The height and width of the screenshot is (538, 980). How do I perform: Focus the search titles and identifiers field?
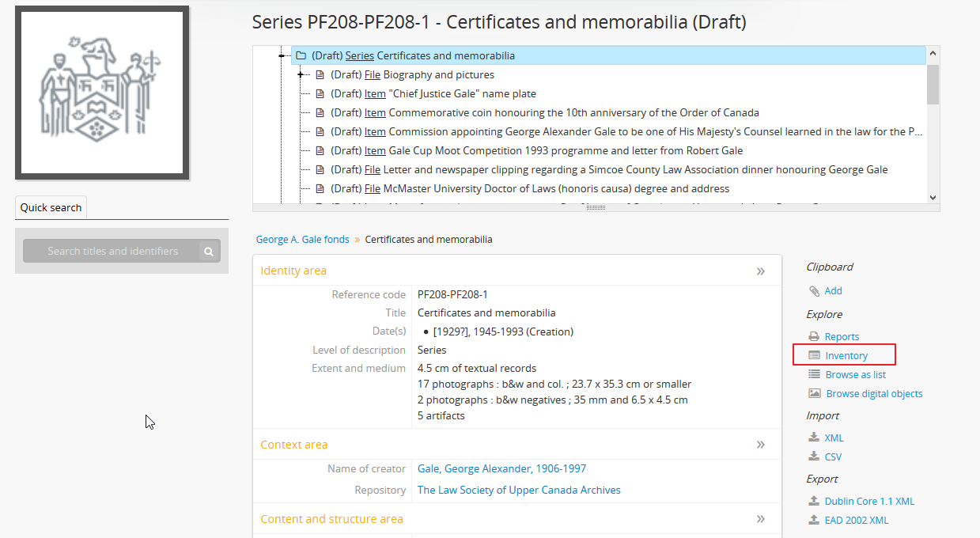(x=112, y=252)
